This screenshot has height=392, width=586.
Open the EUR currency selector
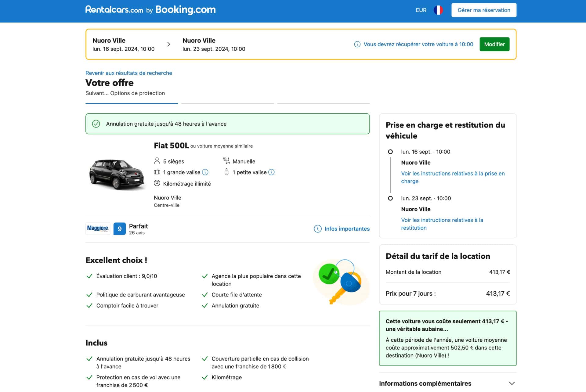pyautogui.click(x=421, y=10)
